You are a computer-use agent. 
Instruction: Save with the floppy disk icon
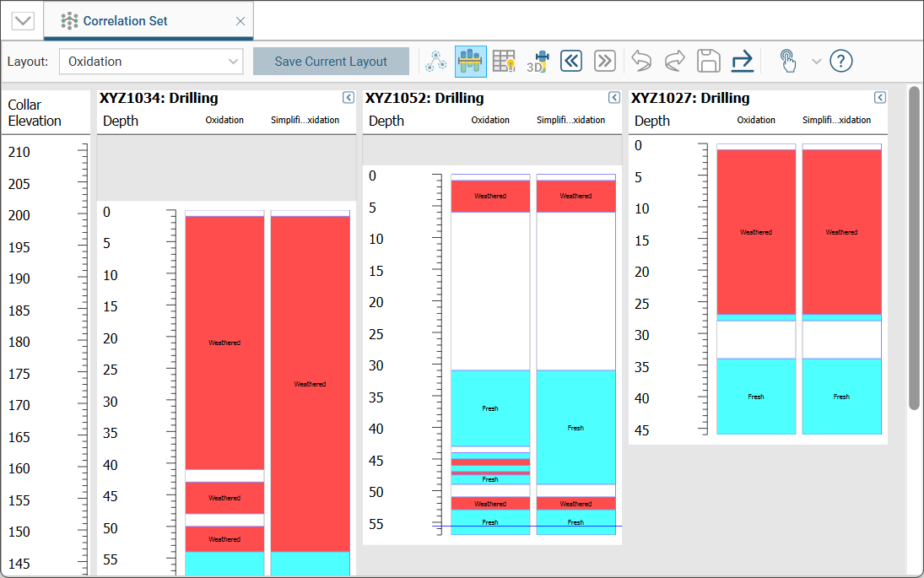(708, 61)
